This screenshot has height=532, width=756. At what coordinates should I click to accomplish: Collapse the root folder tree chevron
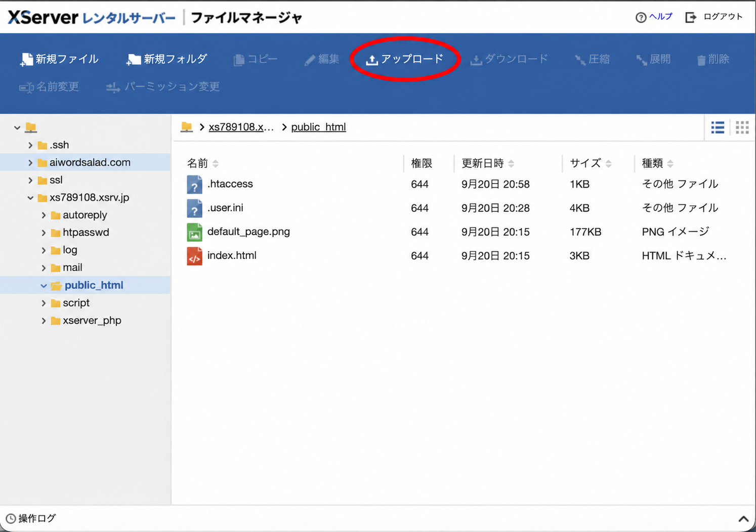(x=17, y=127)
